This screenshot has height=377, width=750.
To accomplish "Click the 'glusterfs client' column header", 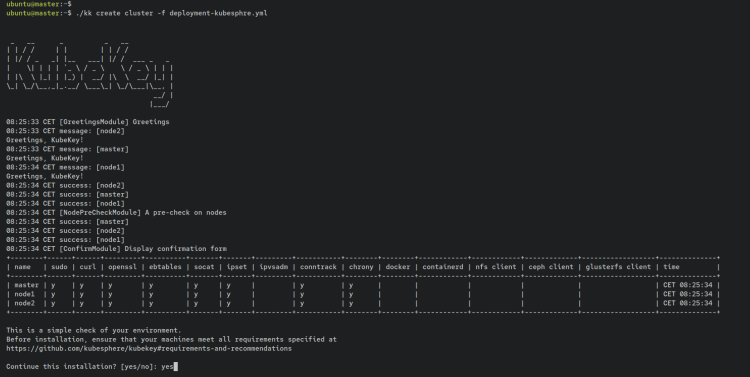I will point(618,267).
